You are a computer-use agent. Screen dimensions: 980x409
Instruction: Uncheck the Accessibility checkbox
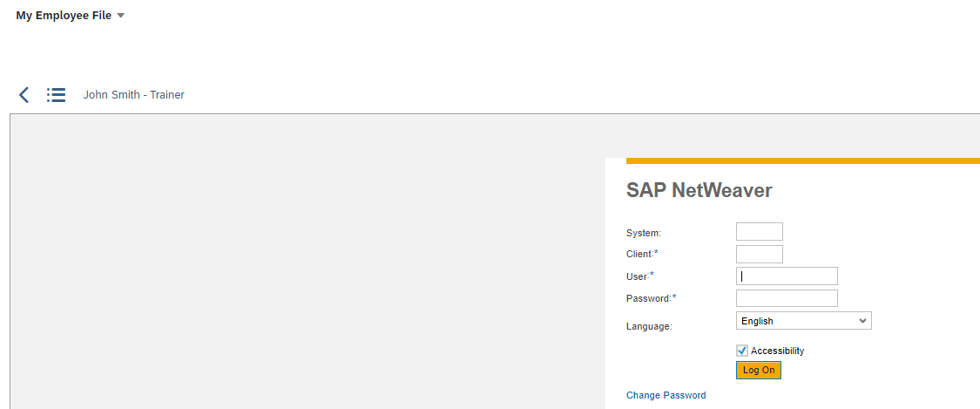pyautogui.click(x=742, y=351)
